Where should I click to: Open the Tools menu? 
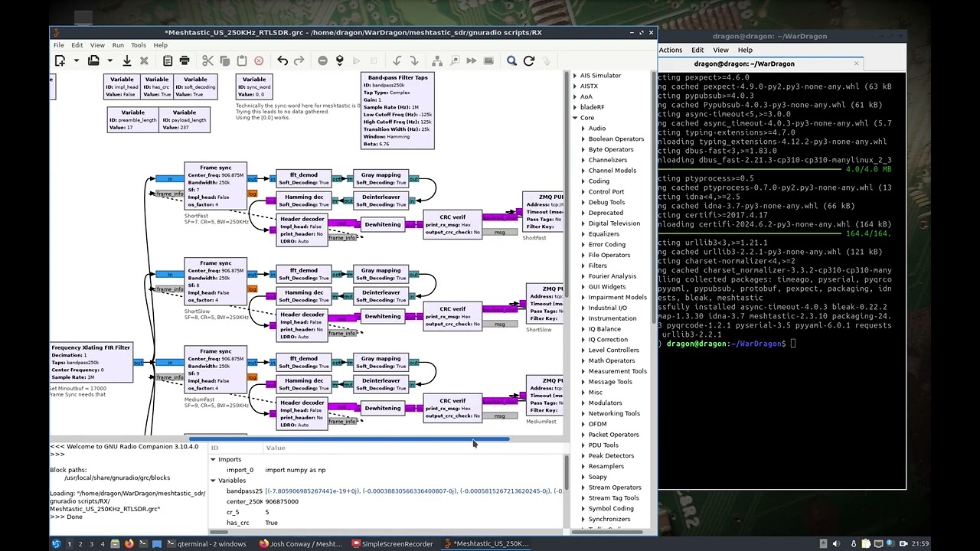pos(139,45)
